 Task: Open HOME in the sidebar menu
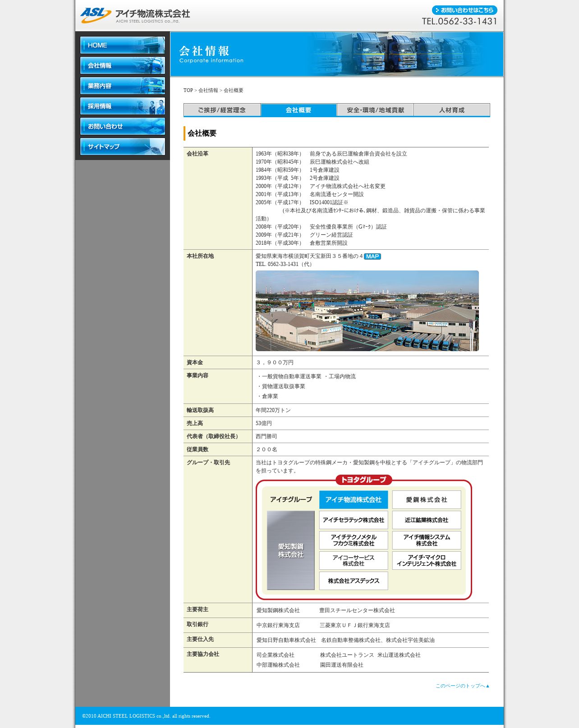(x=123, y=45)
